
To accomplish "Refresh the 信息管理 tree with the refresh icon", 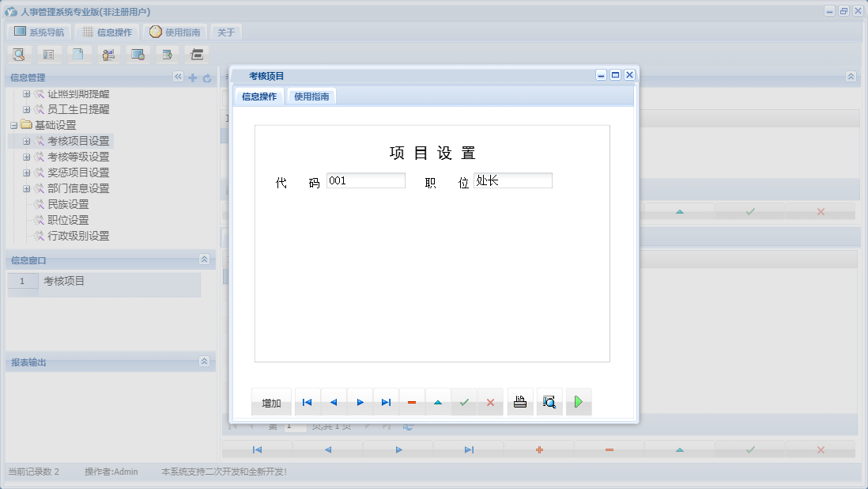I will [206, 77].
